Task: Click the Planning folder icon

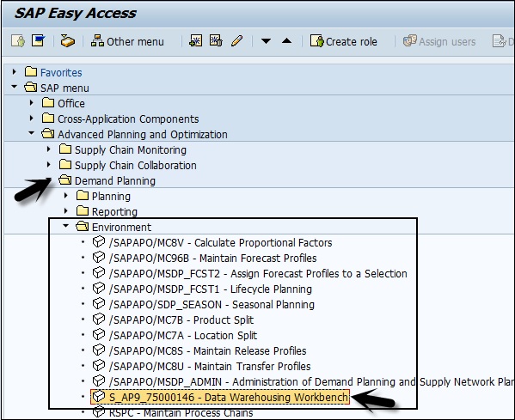Action: tap(83, 195)
